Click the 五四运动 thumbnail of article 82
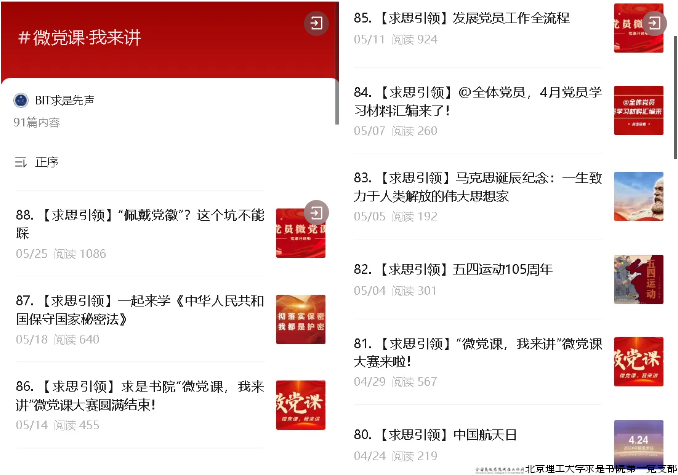Viewport: 678px width, 475px height. click(x=639, y=279)
